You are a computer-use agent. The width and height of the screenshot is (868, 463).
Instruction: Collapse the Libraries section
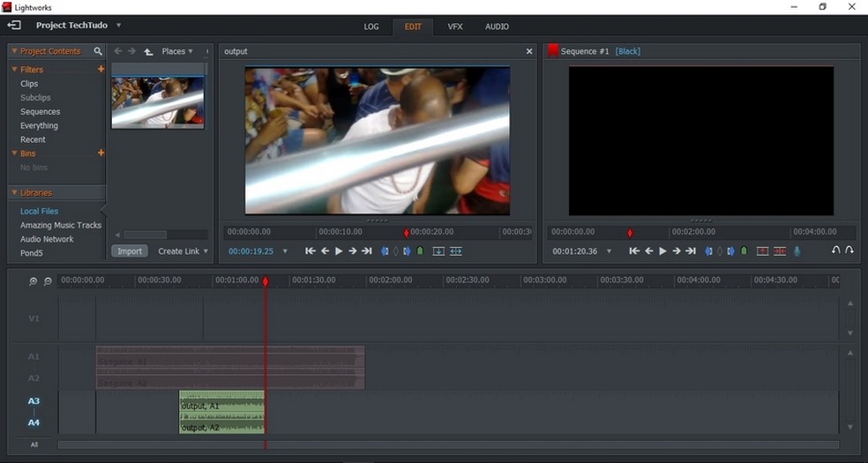tap(14, 192)
